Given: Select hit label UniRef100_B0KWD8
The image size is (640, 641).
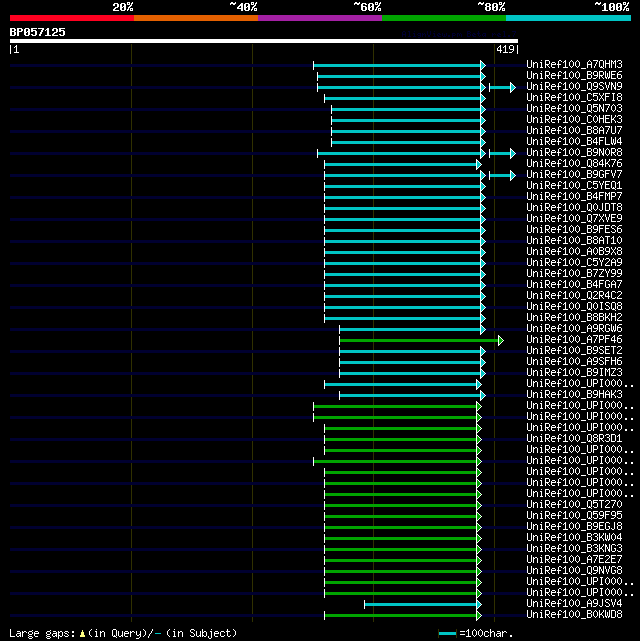Looking at the screenshot, I should [x=574, y=615].
